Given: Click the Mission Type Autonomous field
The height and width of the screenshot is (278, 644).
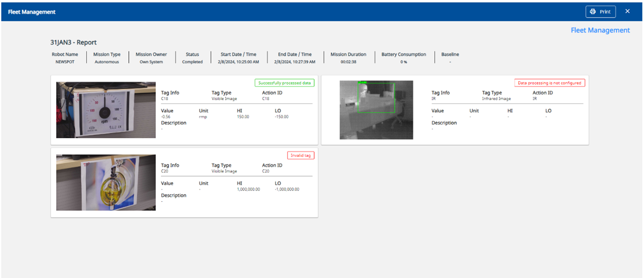Looking at the screenshot, I should point(107,61).
